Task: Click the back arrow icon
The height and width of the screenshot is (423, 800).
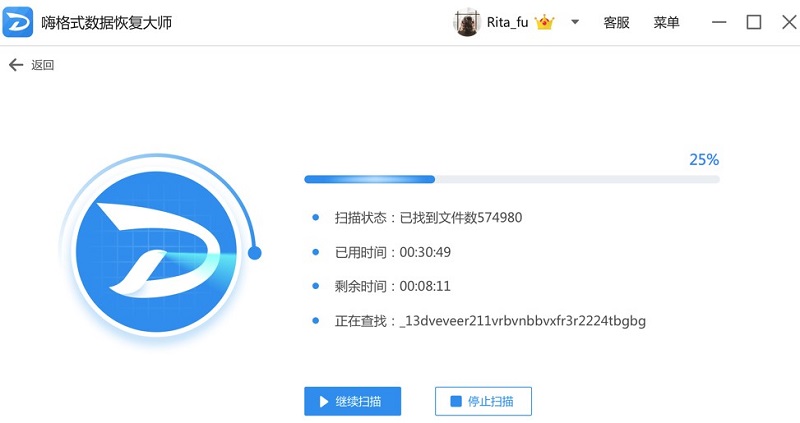Action: pos(16,65)
